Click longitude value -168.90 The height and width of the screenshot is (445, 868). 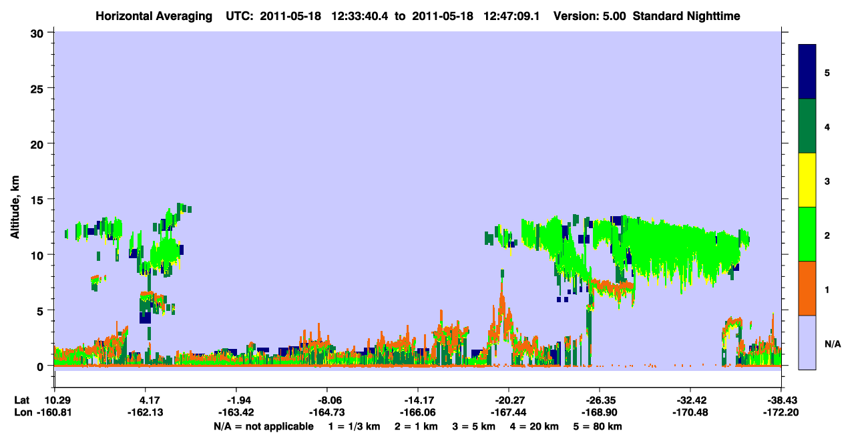click(600, 412)
